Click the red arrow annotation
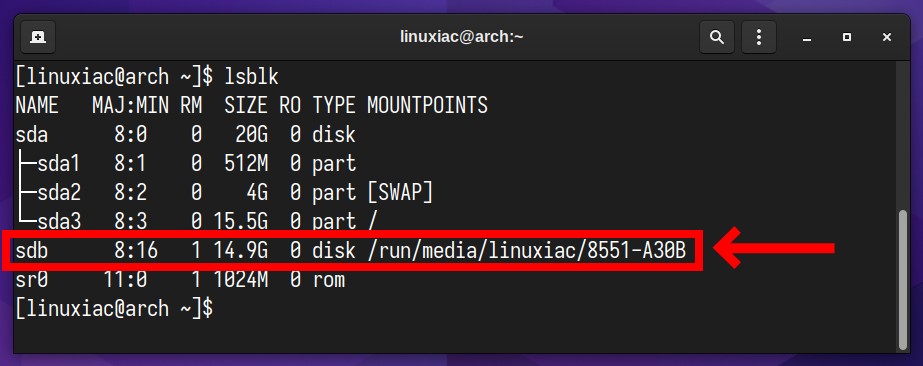This screenshot has height=366, width=923. (773, 248)
